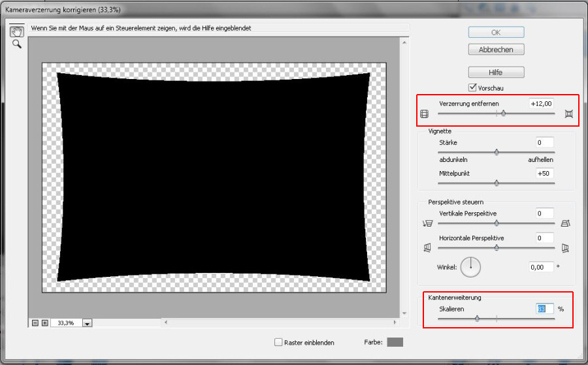Click the barrel distortion grid icon
The image size is (588, 365).
point(424,114)
